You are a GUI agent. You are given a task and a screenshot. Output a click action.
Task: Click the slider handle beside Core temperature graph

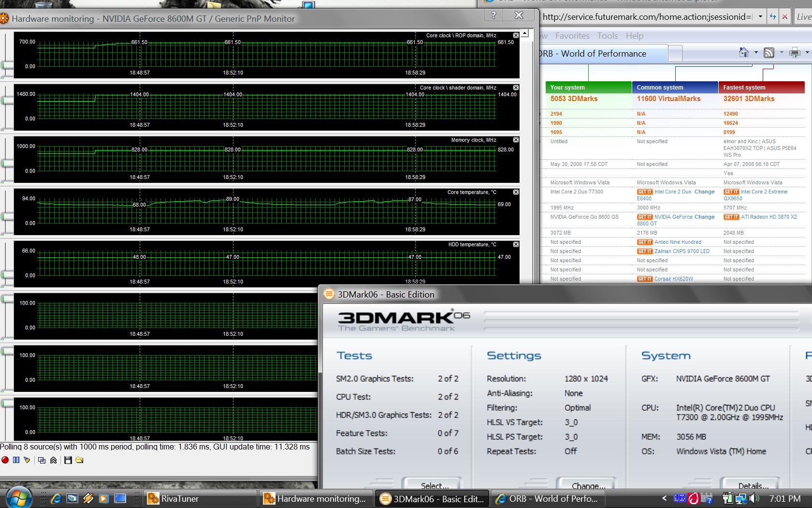coord(7,216)
